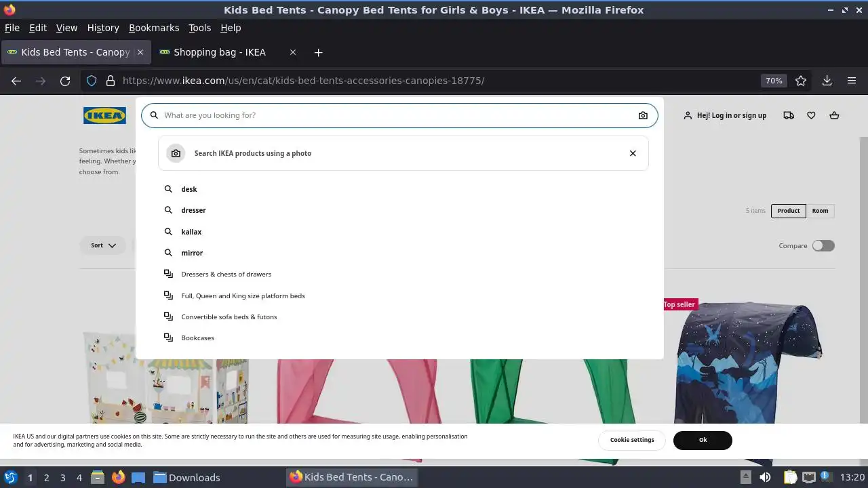Close the Shopping bag - IKEA tab
868x488 pixels.
293,52
